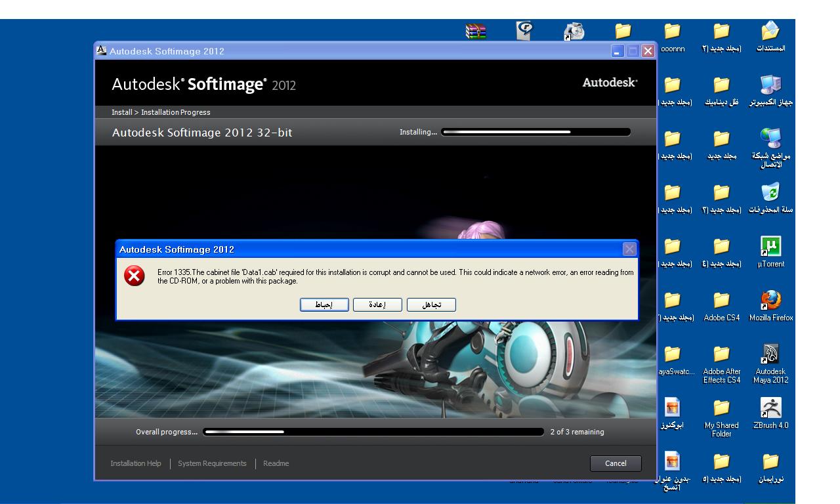
Task: Select the 'مجلد جديد (٤)' folder
Action: (x=721, y=253)
